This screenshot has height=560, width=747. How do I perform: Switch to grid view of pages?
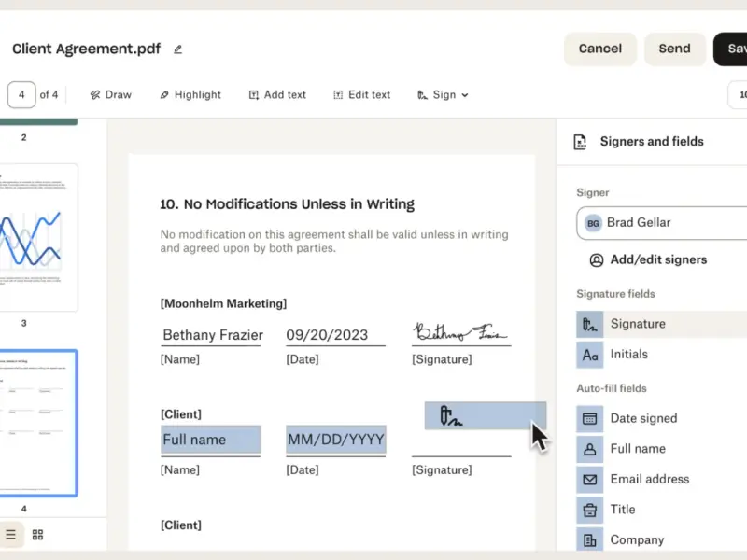click(x=37, y=534)
